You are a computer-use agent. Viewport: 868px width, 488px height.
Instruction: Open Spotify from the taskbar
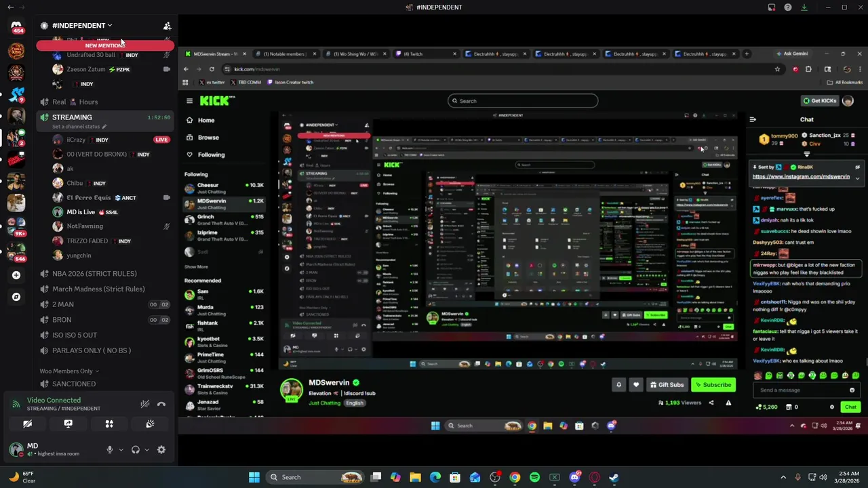(x=535, y=477)
